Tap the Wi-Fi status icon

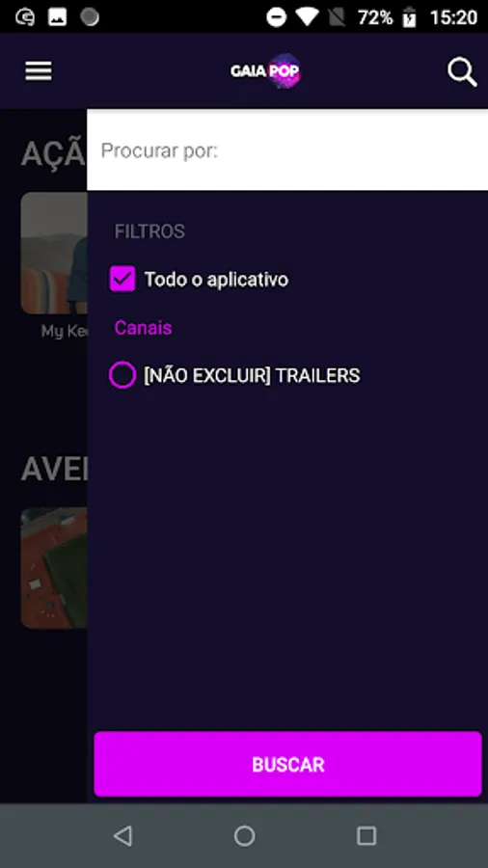(x=307, y=17)
